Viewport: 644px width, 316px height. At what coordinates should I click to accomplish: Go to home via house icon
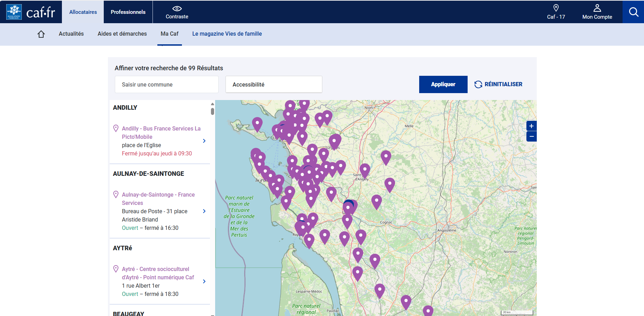(41, 34)
